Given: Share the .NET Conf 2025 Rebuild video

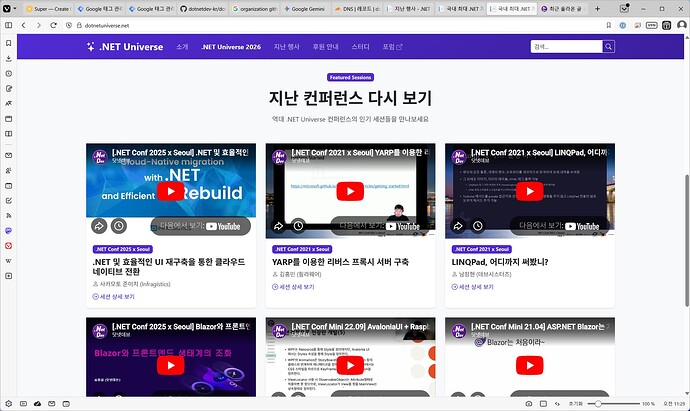Looking at the screenshot, I should click(x=99, y=226).
